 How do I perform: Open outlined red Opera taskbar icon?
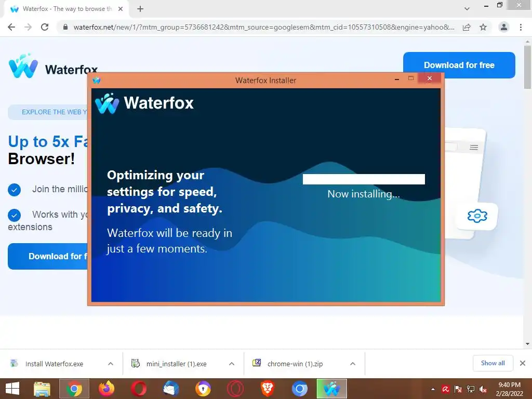coord(235,389)
